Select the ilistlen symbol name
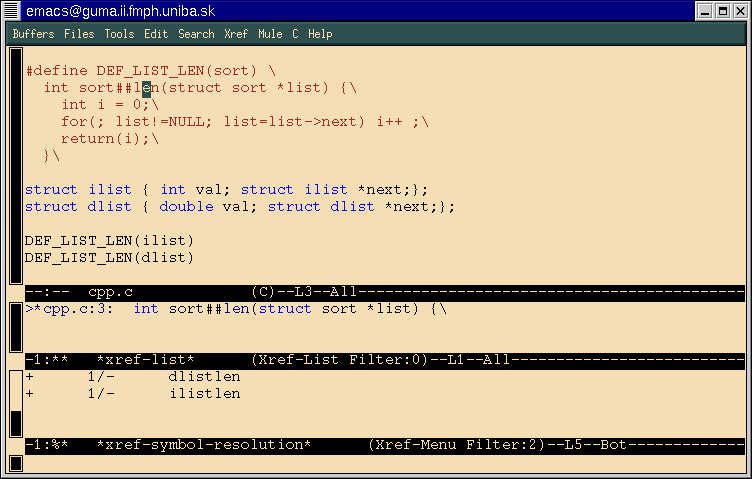This screenshot has height=479, width=752. [x=204, y=394]
